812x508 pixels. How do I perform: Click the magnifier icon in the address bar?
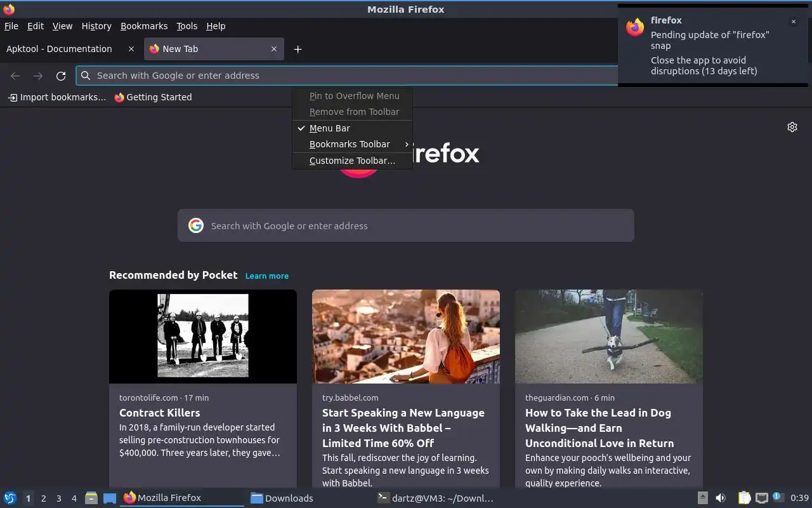coord(86,75)
